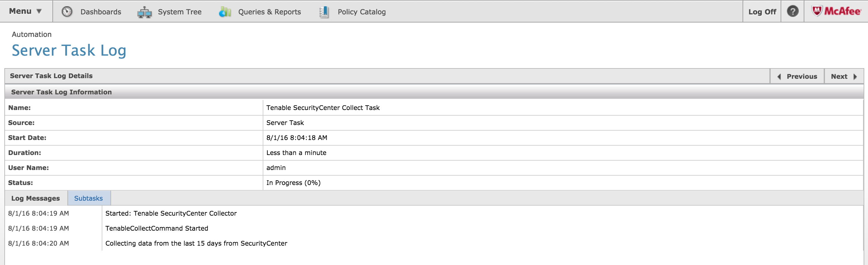Click the User Name: field label
The width and height of the screenshot is (868, 265).
[x=28, y=168]
